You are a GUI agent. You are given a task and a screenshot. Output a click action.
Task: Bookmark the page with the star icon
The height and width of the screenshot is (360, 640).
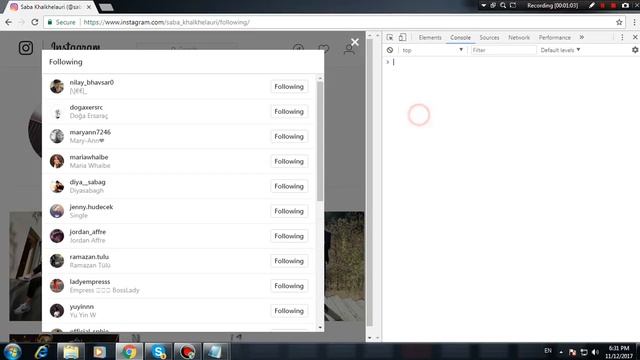click(x=619, y=22)
